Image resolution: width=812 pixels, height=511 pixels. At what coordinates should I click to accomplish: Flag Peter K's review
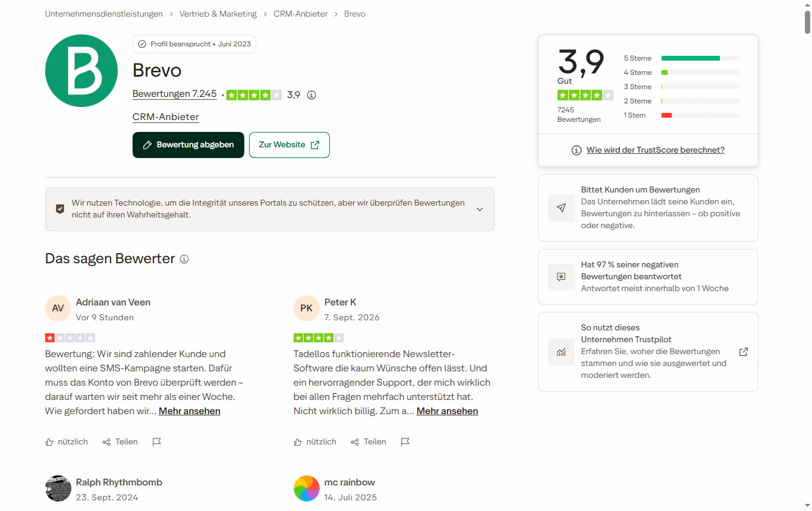(x=405, y=442)
